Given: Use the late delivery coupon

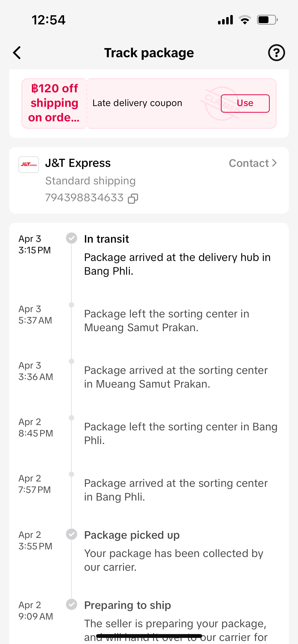Looking at the screenshot, I should [245, 103].
